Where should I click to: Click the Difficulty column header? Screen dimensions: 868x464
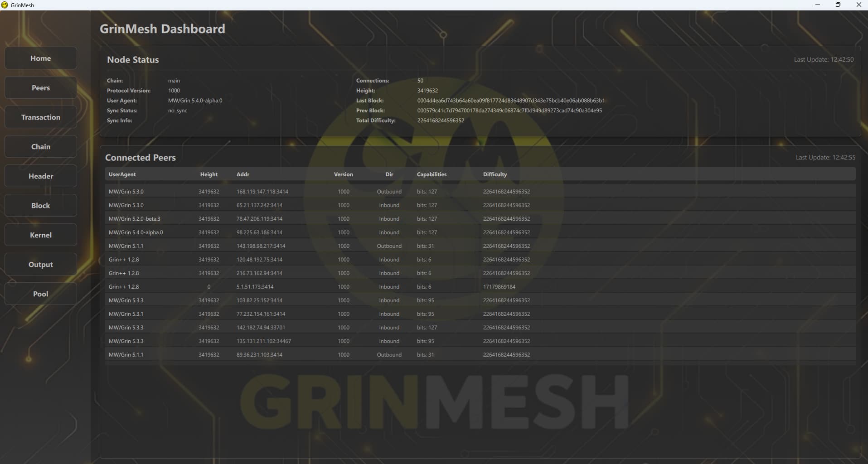click(x=495, y=174)
